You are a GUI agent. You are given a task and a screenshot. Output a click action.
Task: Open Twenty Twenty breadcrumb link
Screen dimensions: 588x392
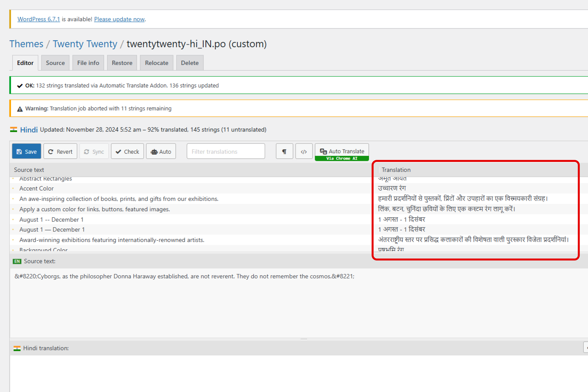pyautogui.click(x=85, y=44)
